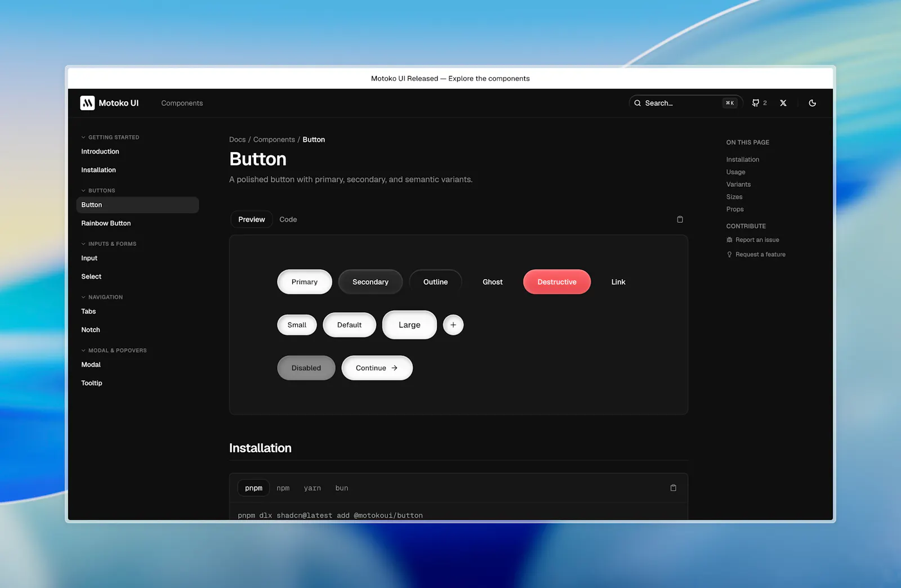Open the GitHub repository icon
901x588 pixels.
point(756,103)
